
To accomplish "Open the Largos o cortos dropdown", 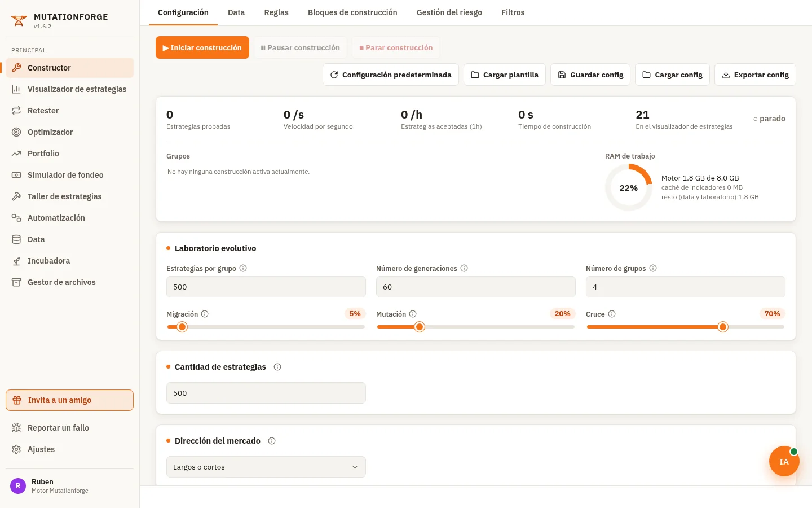I will pos(266,467).
